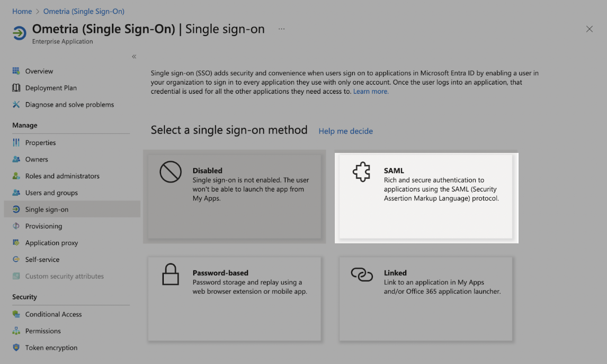607x364 pixels.
Task: Click the Owners people icon
Action: point(16,159)
